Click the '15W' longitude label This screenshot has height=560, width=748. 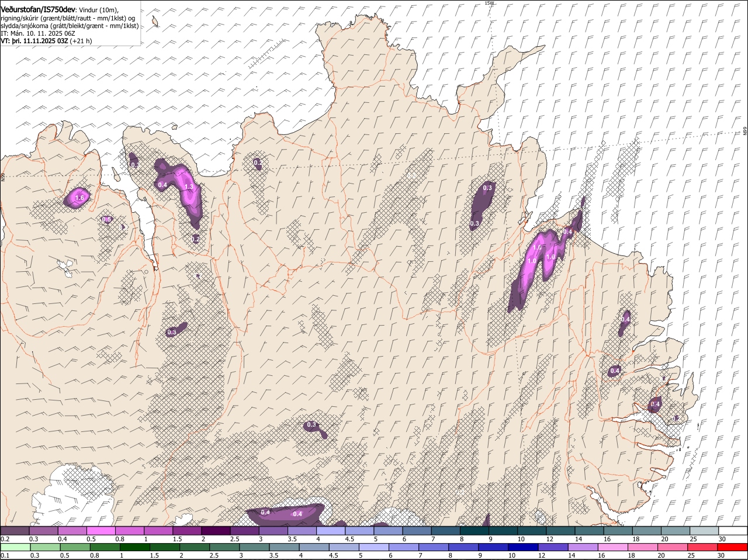pyautogui.click(x=489, y=3)
